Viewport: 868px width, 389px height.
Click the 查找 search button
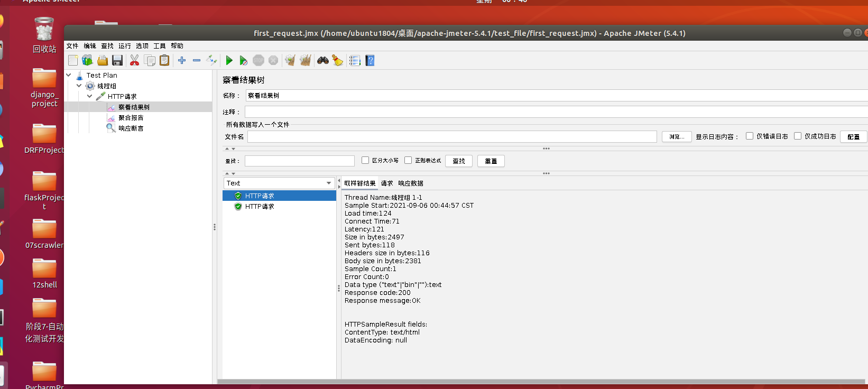(459, 161)
